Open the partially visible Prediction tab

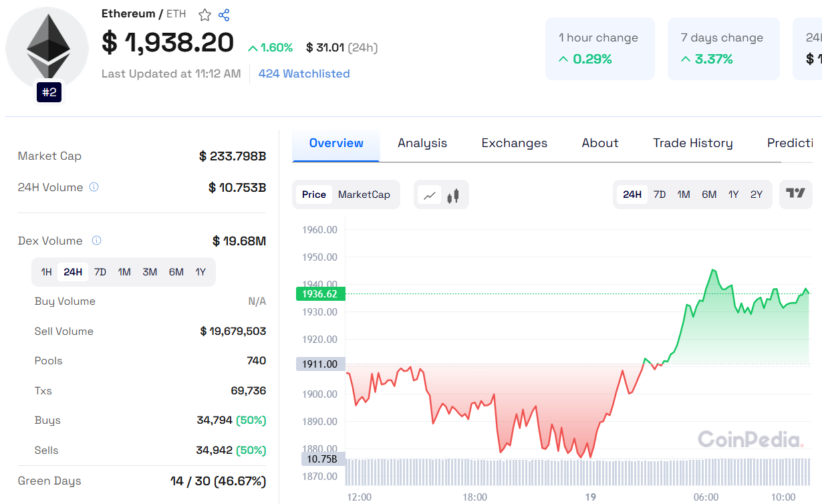point(790,143)
